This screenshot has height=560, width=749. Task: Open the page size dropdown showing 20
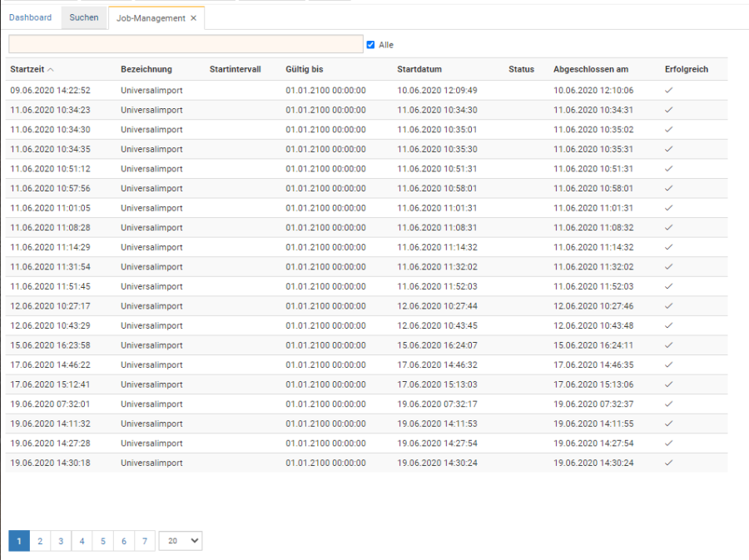[181, 541]
